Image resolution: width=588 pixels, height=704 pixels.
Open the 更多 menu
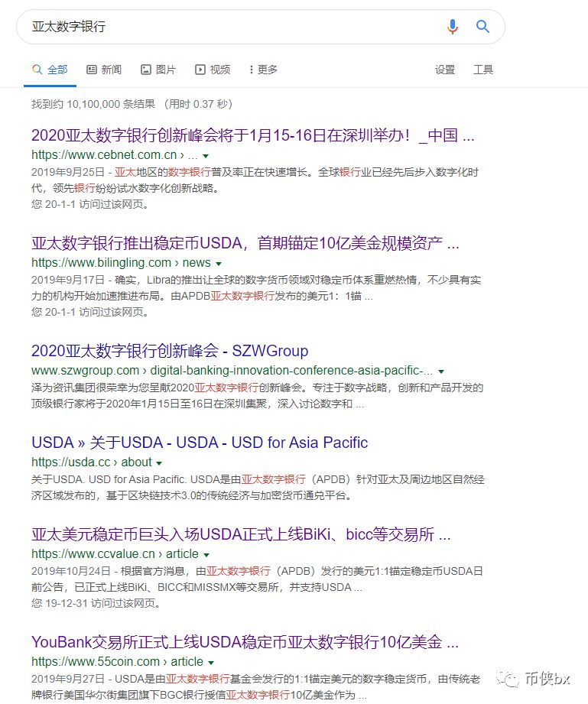pos(264,70)
